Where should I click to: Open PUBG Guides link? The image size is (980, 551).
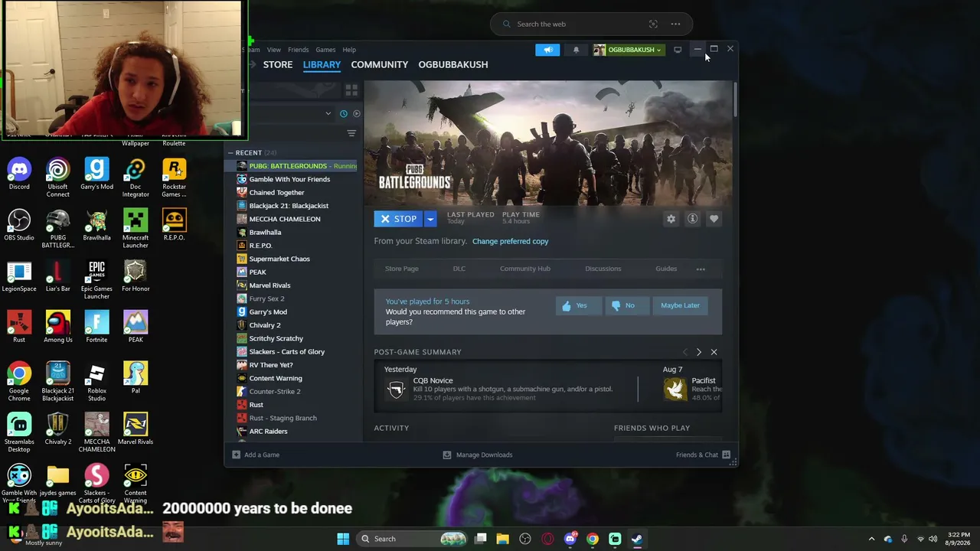[666, 269]
